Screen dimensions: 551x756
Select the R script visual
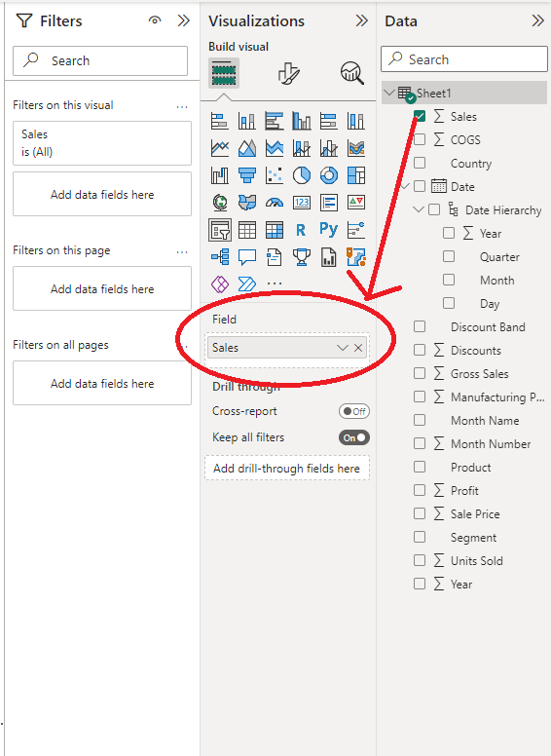click(302, 230)
